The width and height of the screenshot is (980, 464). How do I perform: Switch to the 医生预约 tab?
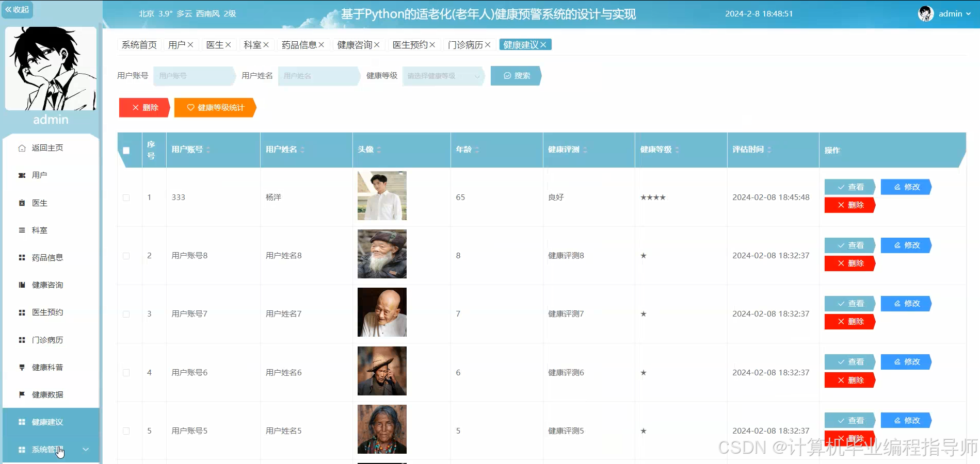[x=410, y=44]
